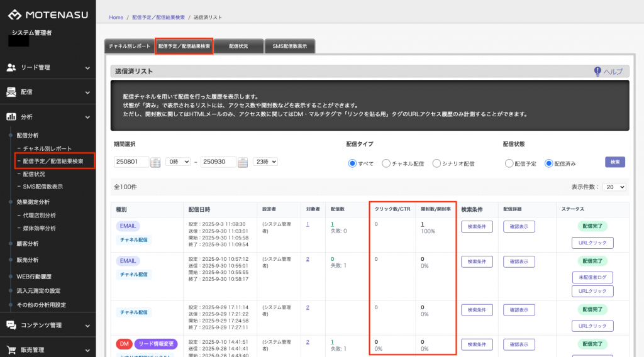Select the 配信予定 status radio button

(509, 163)
